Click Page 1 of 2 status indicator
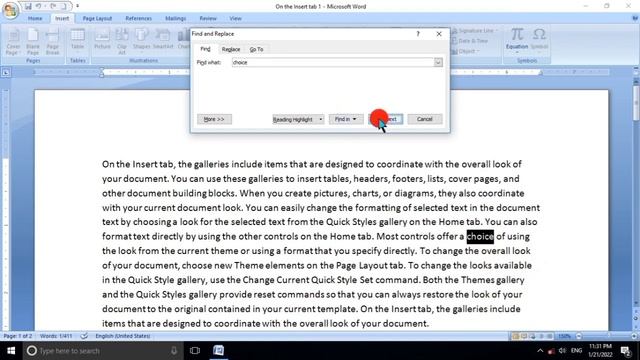The image size is (640, 360). [18, 336]
